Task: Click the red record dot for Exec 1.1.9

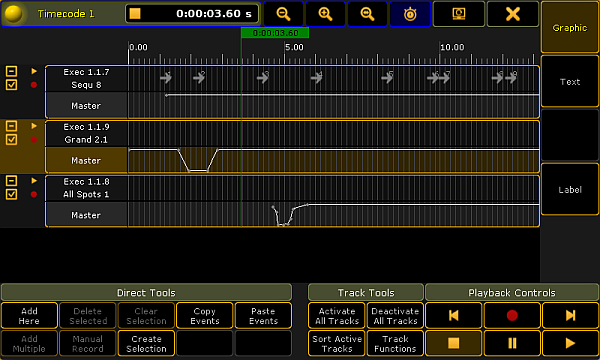Action: pyautogui.click(x=34, y=140)
